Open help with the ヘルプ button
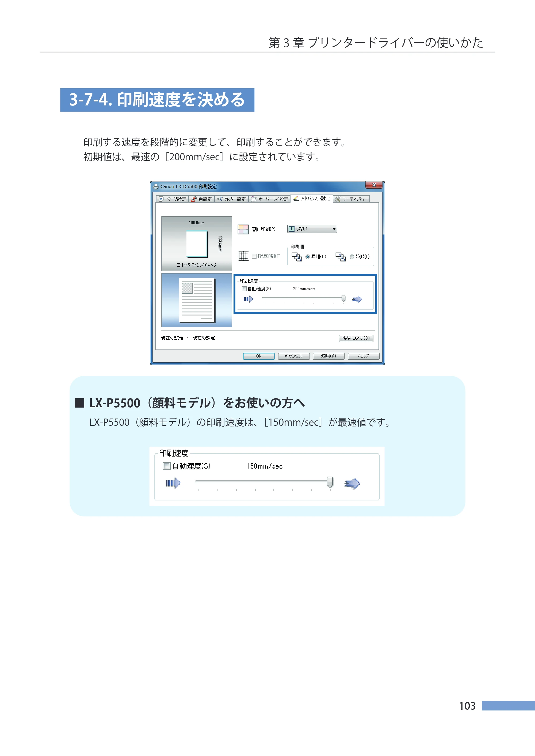Screen dimensions: 535x756 363,356
